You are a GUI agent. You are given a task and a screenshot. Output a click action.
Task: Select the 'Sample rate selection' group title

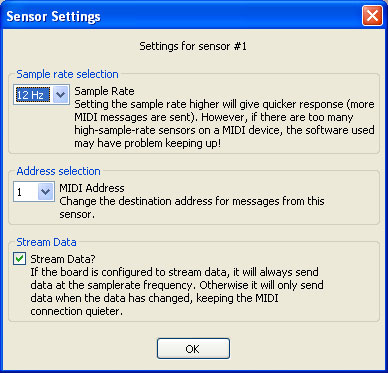[x=67, y=74]
